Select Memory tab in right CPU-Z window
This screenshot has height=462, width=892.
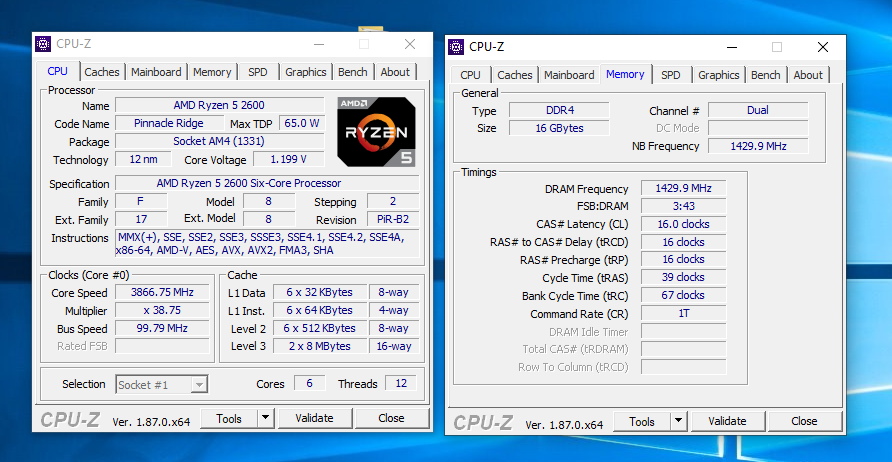[x=625, y=74]
